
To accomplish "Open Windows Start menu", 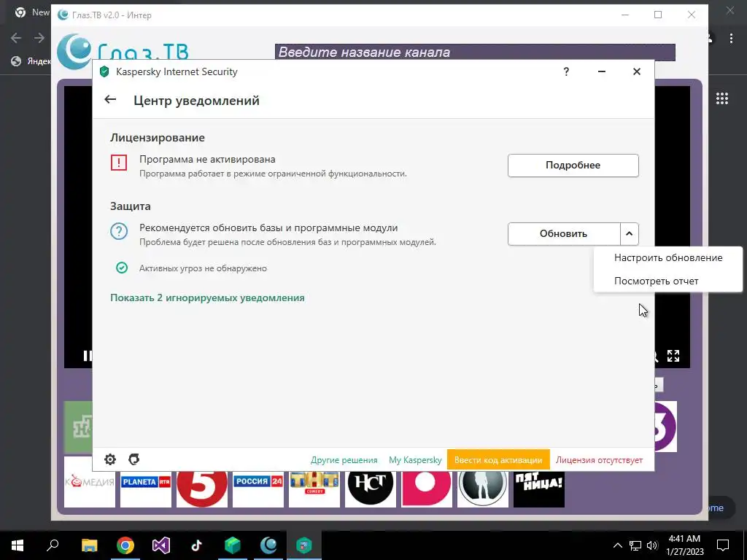I will click(x=18, y=545).
